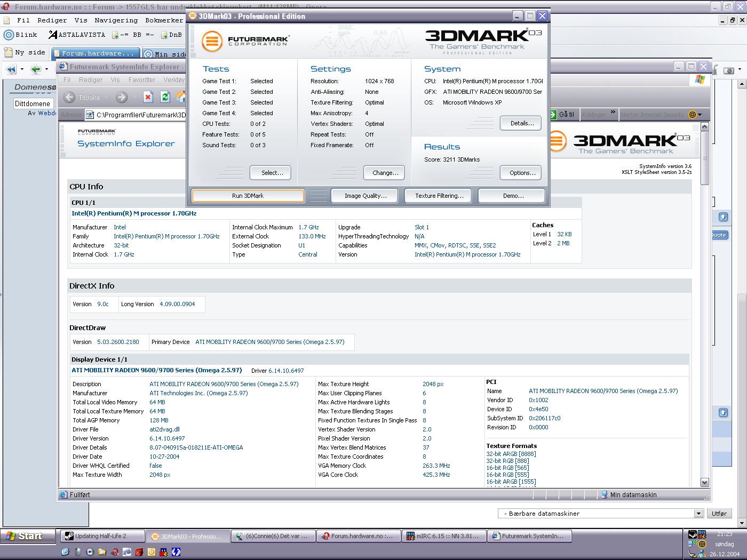Viewport: 747px width, 560px height.
Task: Switch to Updating Half-Life 2 taskbar item
Action: point(102,536)
